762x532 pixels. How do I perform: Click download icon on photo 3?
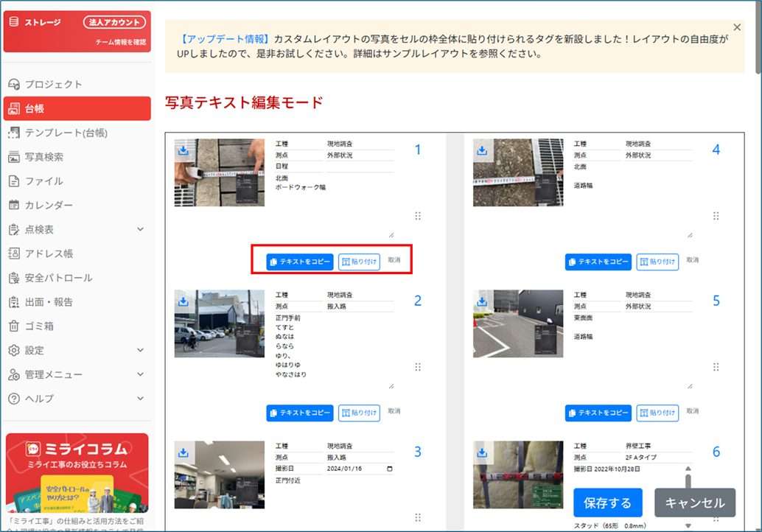pyautogui.click(x=183, y=452)
